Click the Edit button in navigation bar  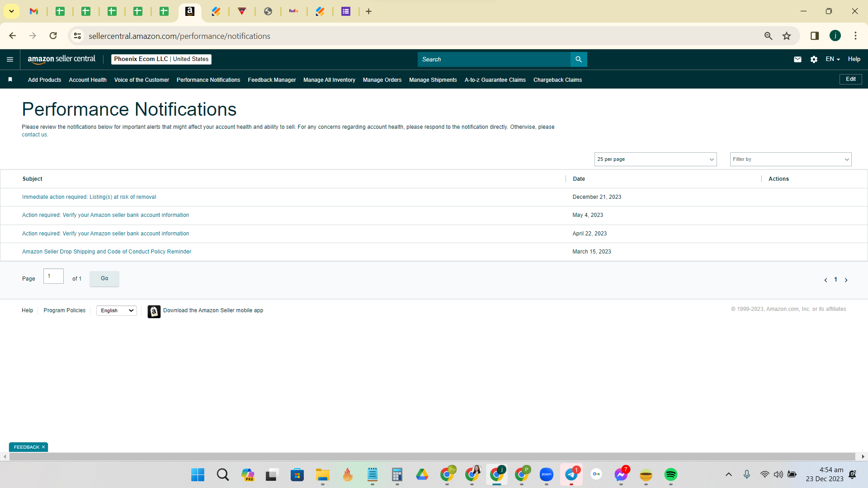pyautogui.click(x=851, y=79)
